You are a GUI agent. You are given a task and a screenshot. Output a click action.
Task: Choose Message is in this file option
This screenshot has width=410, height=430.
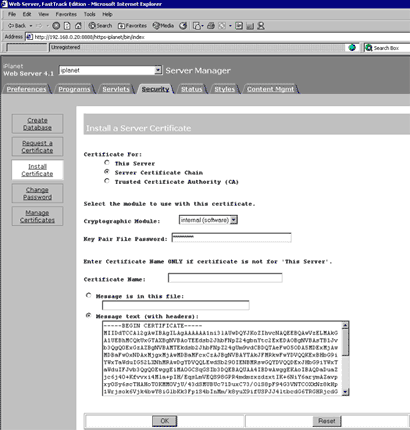coord(89,295)
